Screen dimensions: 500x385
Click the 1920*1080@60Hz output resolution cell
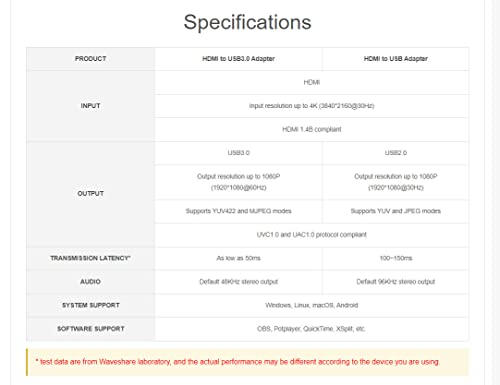pos(238,182)
